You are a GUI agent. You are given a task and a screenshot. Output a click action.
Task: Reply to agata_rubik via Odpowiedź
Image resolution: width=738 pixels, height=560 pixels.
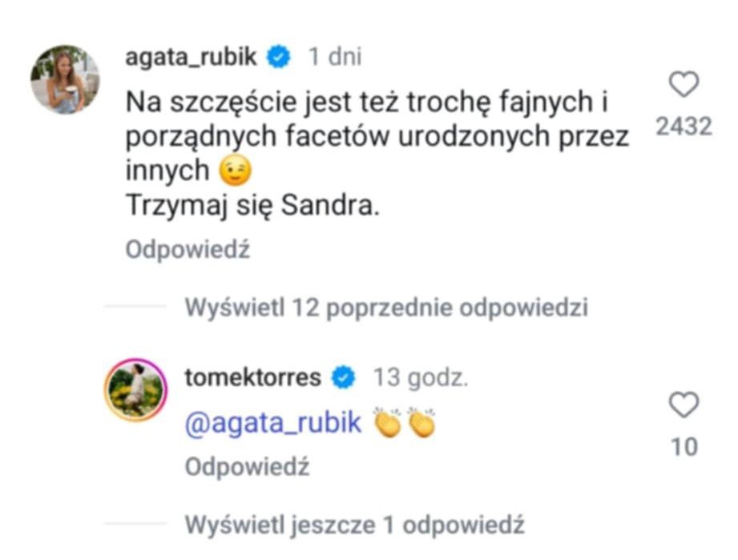(x=188, y=250)
